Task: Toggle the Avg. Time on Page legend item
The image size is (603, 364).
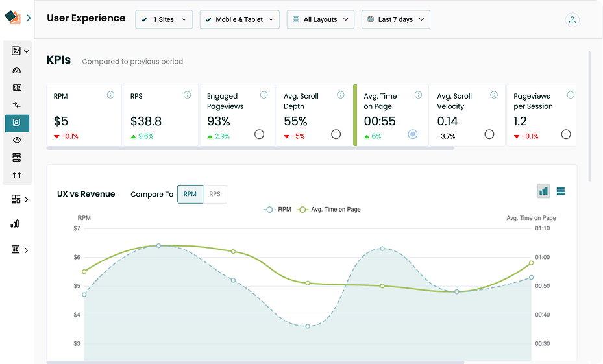Action: click(330, 210)
